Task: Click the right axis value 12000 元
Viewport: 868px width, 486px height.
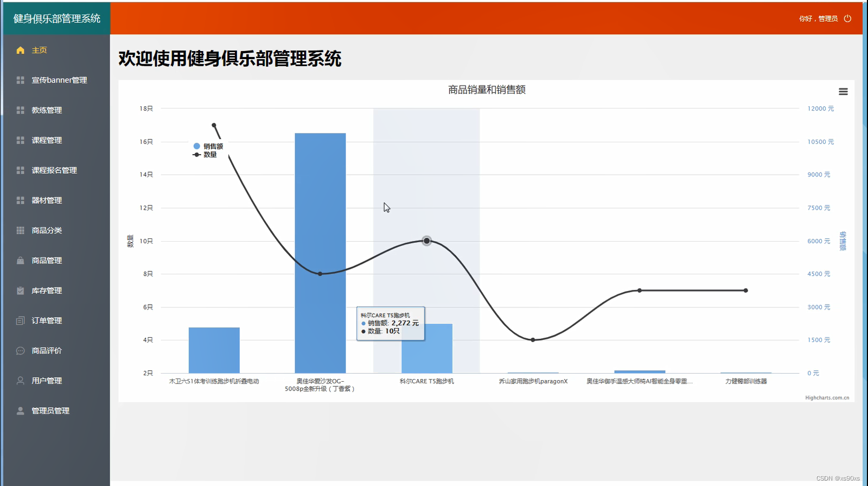Action: [x=821, y=109]
